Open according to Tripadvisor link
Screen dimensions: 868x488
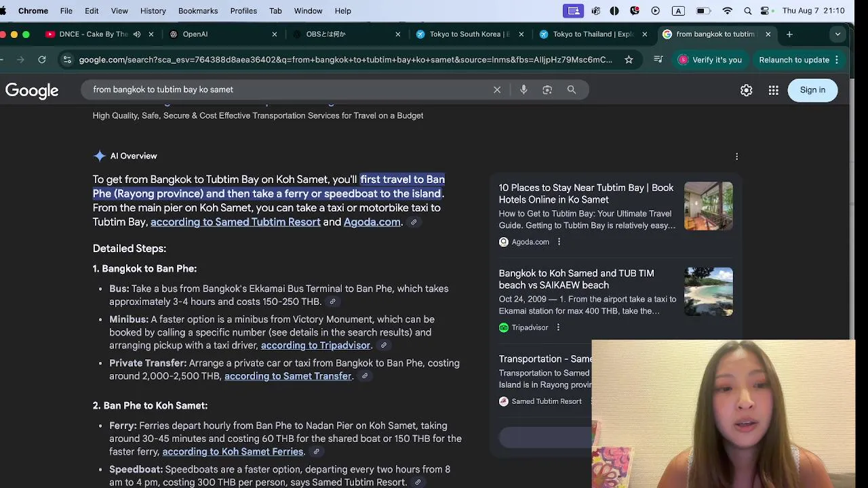[316, 346]
